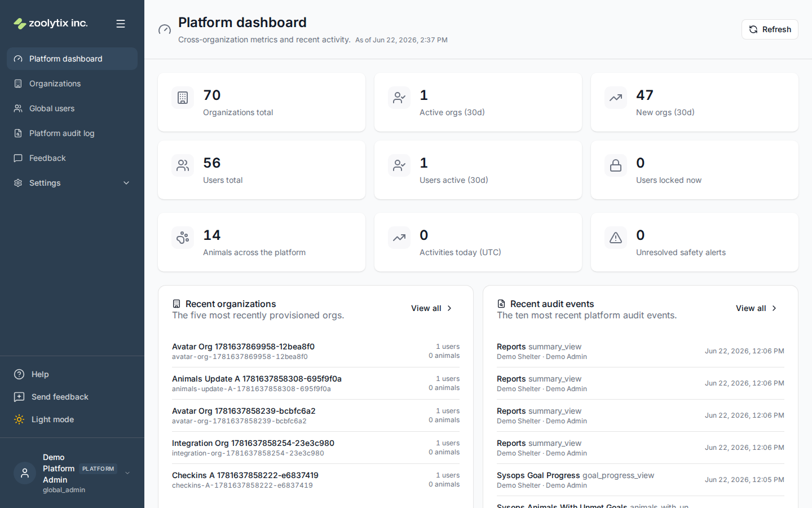Click the document icon next to Recent audit events

click(501, 304)
